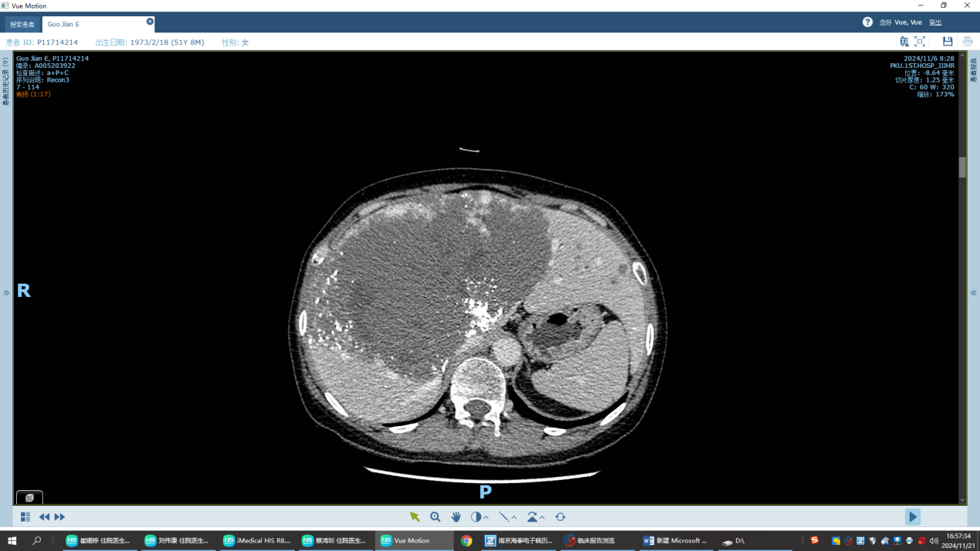
Task: Switch to the 搜索患者 tab
Action: (x=22, y=24)
